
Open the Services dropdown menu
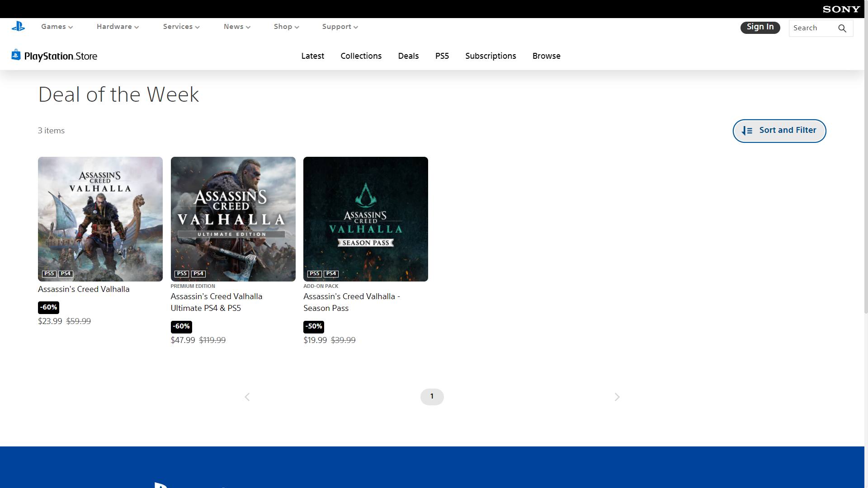[x=181, y=27]
